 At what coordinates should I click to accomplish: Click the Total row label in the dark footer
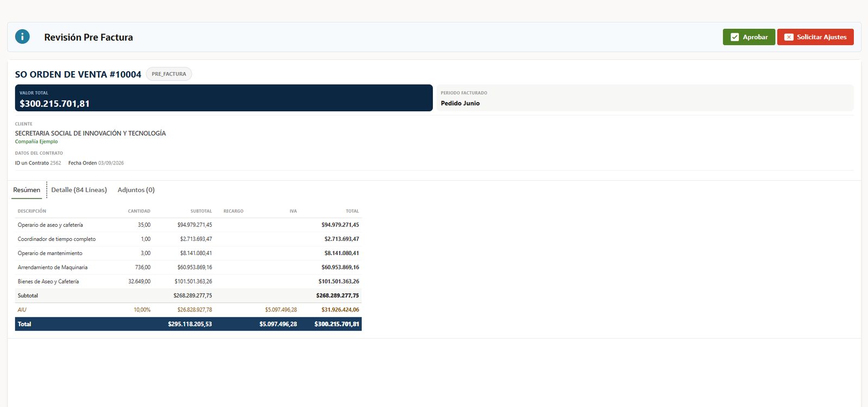(24, 324)
